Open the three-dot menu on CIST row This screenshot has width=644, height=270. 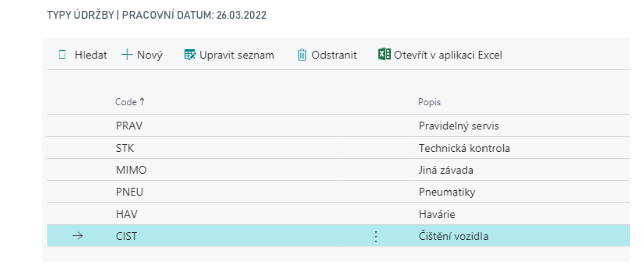click(375, 236)
